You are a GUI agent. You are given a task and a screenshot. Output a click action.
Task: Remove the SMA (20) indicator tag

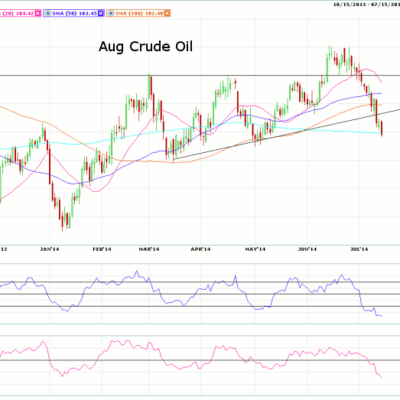point(38,13)
